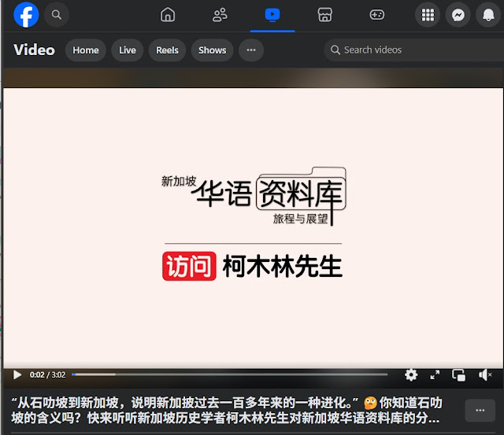
Task: Switch to the Shows tab
Action: [x=212, y=50]
